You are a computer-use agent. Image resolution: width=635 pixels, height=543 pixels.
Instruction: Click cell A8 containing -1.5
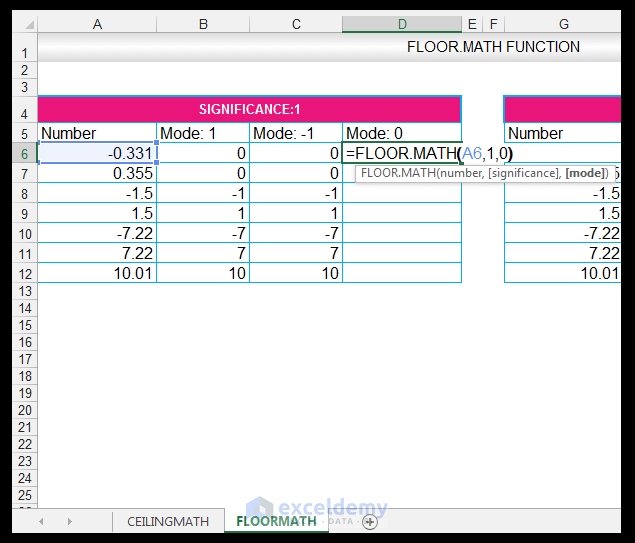click(97, 193)
